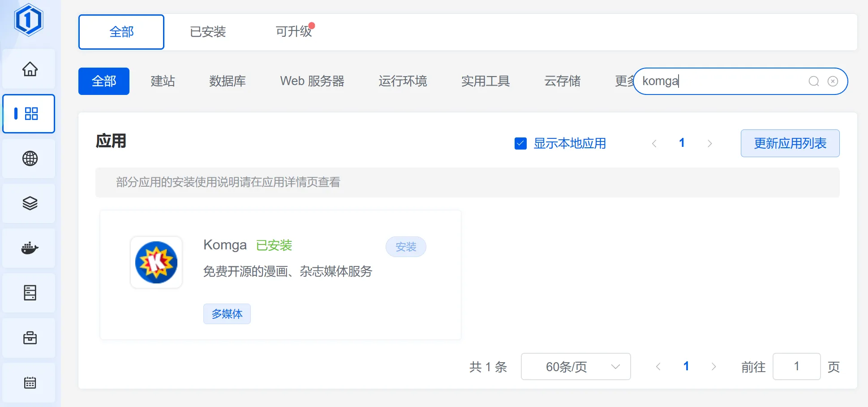Screen dimensions: 868x407
Task: Open the server host sidebar icon
Action: (x=30, y=293)
